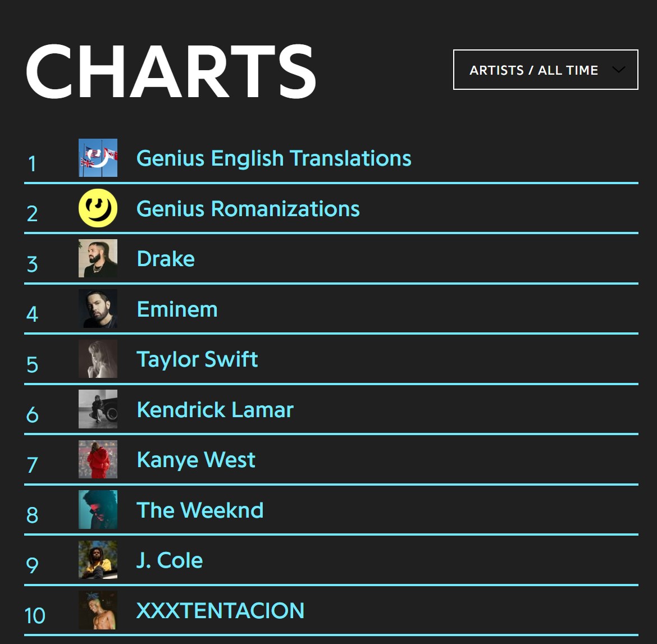The width and height of the screenshot is (657, 644).
Task: Click the yellow Genius Romanizations smiley avatar
Action: [x=98, y=208]
